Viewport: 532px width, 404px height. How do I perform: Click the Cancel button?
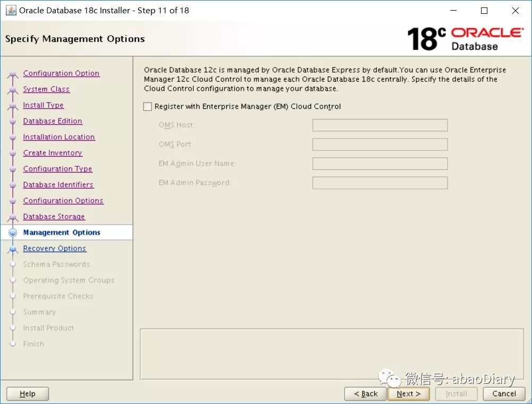click(504, 394)
